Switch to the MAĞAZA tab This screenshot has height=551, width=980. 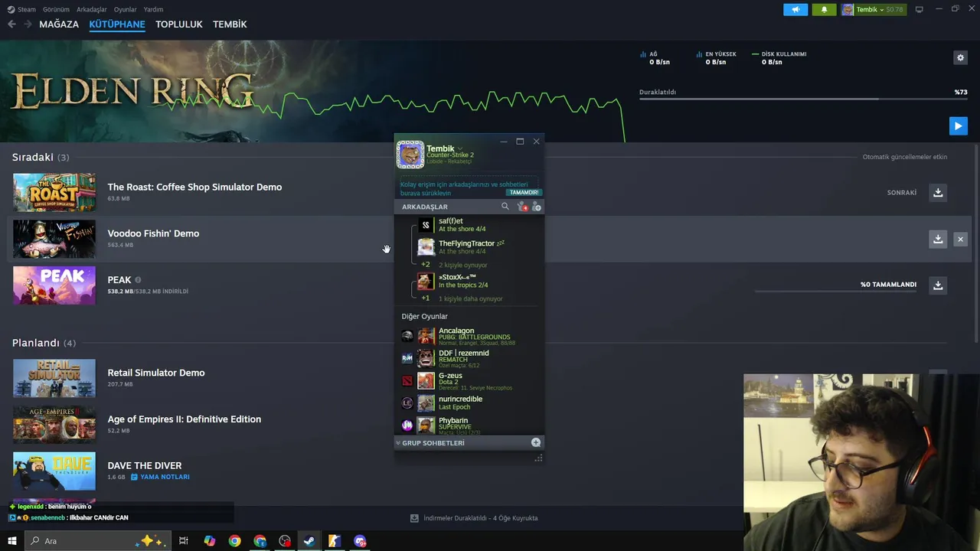[x=59, y=24]
